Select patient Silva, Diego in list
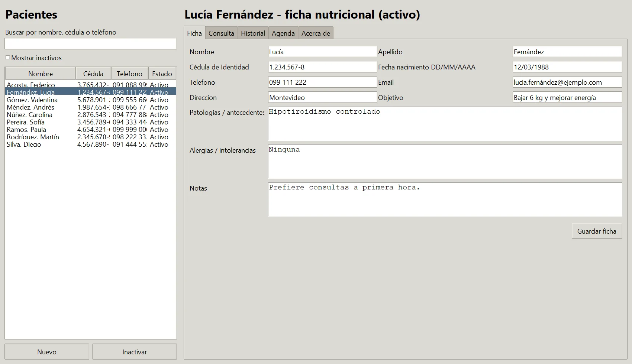Image resolution: width=632 pixels, height=364 pixels. (x=91, y=144)
